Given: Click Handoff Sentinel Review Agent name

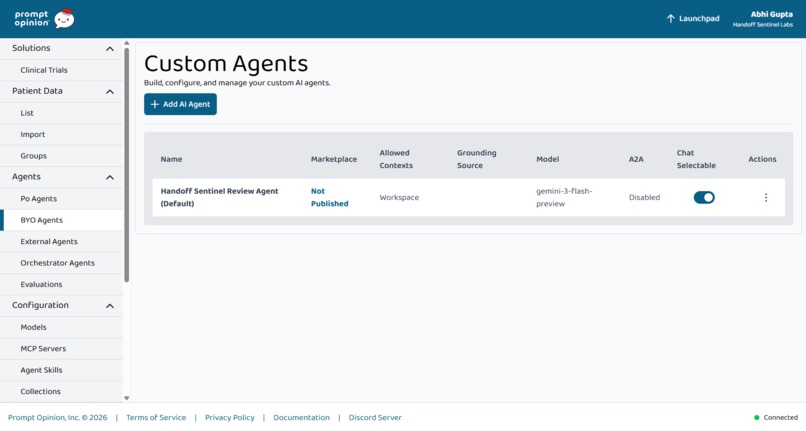Looking at the screenshot, I should (x=219, y=197).
